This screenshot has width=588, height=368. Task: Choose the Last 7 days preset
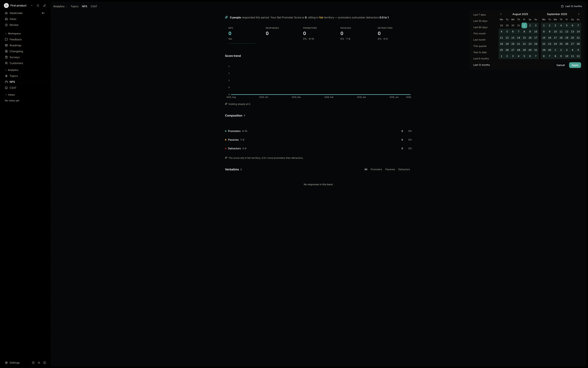[479, 15]
